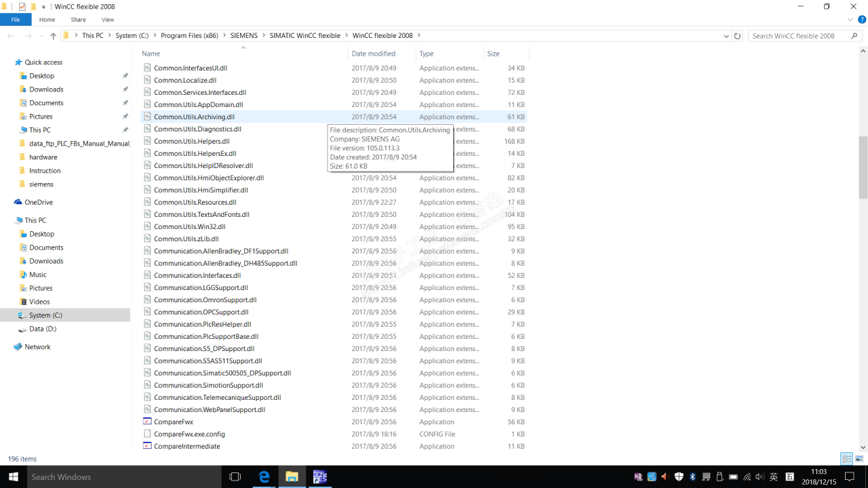Open File Explorer taskbar icon
The height and width of the screenshot is (488, 868).
292,476
